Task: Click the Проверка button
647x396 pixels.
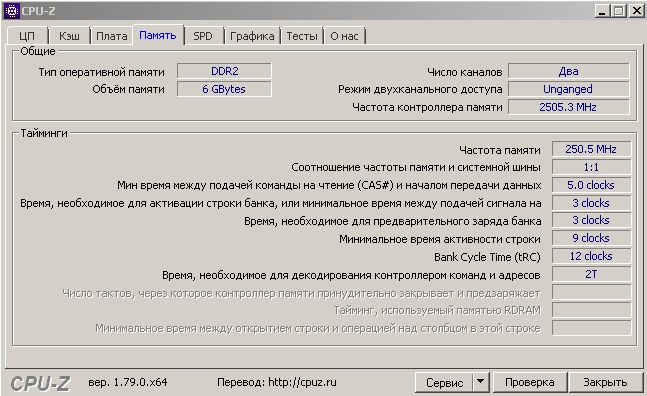Action: (x=530, y=382)
